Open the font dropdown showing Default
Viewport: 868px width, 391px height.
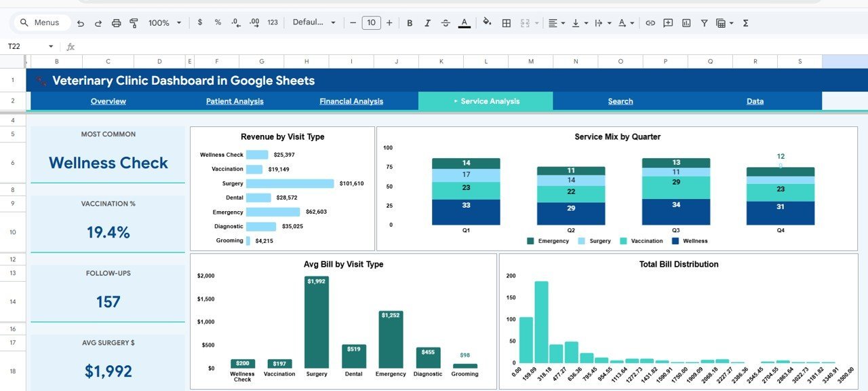coord(313,22)
